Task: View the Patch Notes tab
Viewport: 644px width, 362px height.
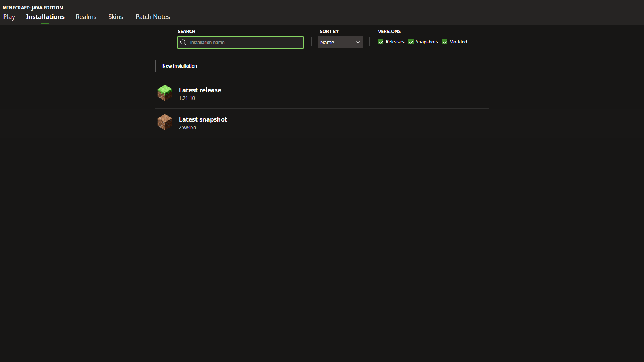Action: pyautogui.click(x=153, y=17)
